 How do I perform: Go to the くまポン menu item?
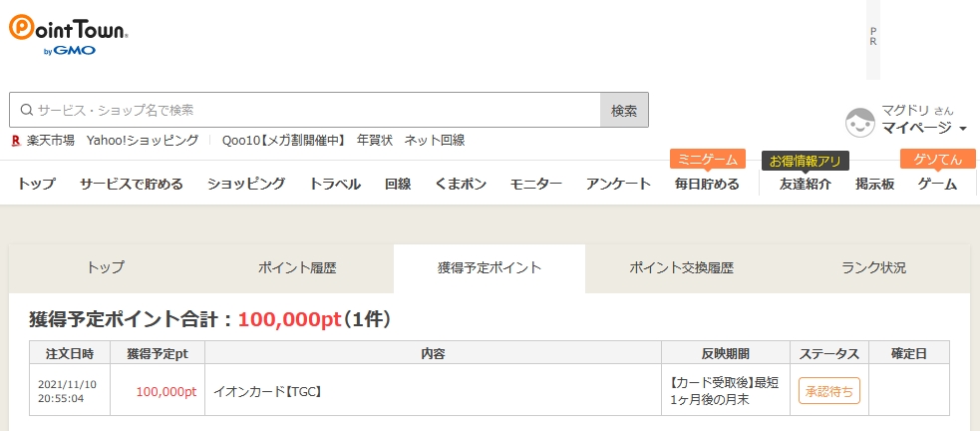[461, 184]
